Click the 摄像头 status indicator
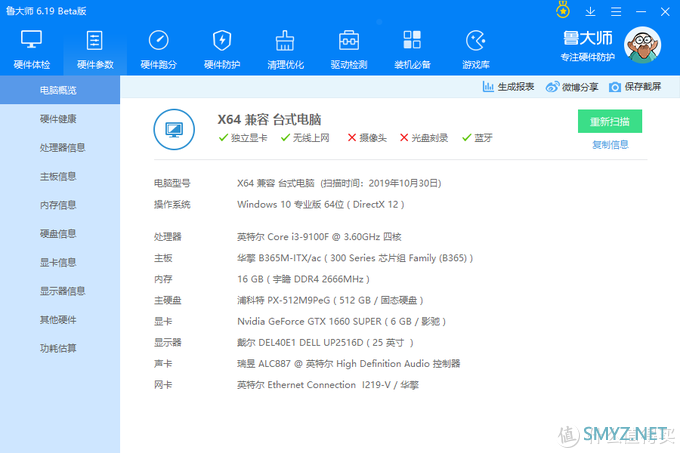680x453 pixels. click(367, 138)
